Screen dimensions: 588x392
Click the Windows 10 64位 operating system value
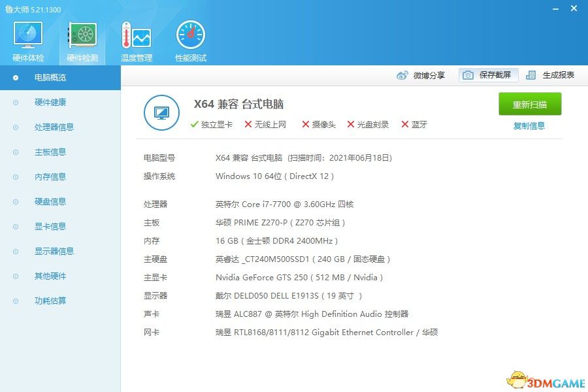pyautogui.click(x=274, y=176)
